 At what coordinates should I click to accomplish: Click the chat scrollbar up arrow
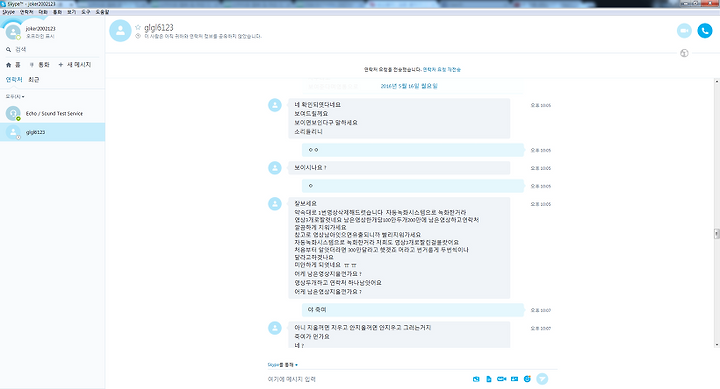(x=717, y=81)
